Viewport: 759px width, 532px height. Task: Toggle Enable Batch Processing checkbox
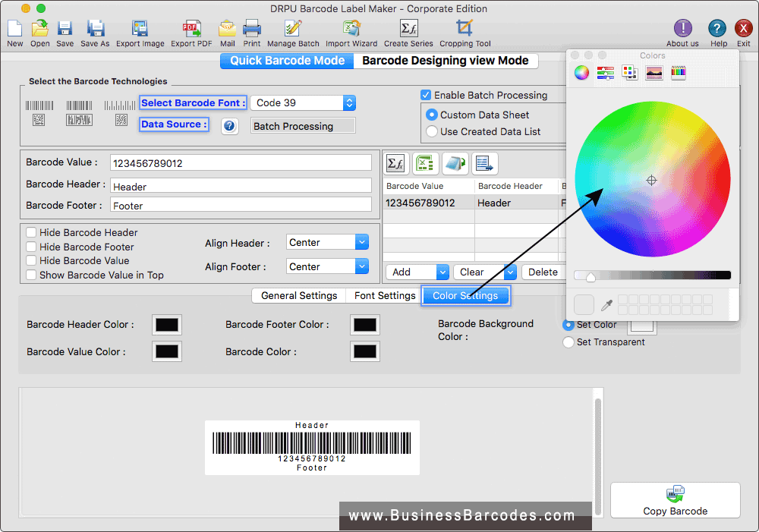426,95
